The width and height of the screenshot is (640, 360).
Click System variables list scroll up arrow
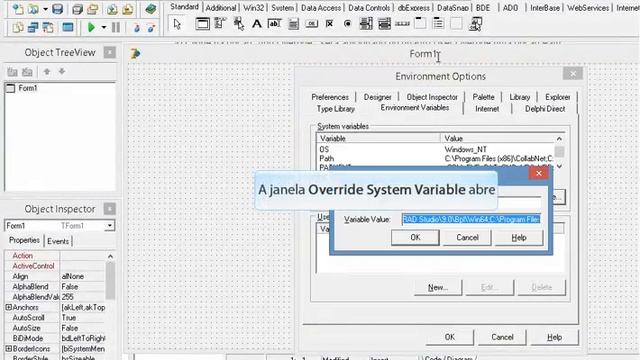[x=559, y=139]
